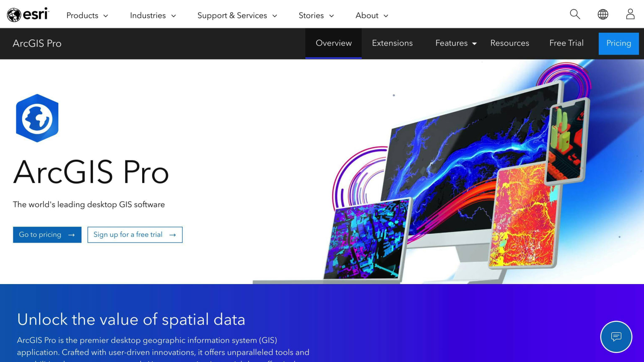Select the Overview tab
Screen dimensions: 644x362
point(334,43)
